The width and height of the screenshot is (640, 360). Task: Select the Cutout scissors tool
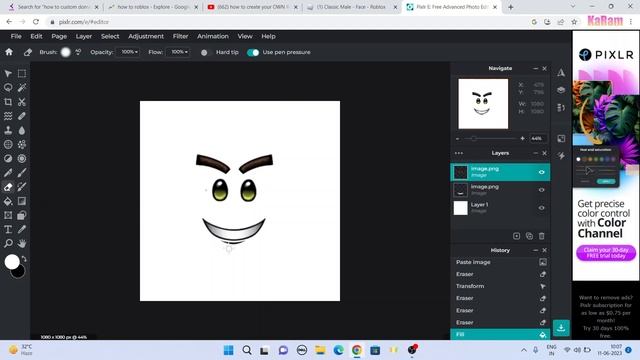(x=22, y=102)
